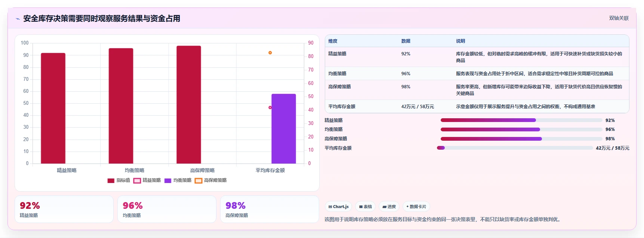Image resolution: width=644 pixels, height=238 pixels.
Task: Click the small icon beside the panel title
Action: tap(18, 19)
